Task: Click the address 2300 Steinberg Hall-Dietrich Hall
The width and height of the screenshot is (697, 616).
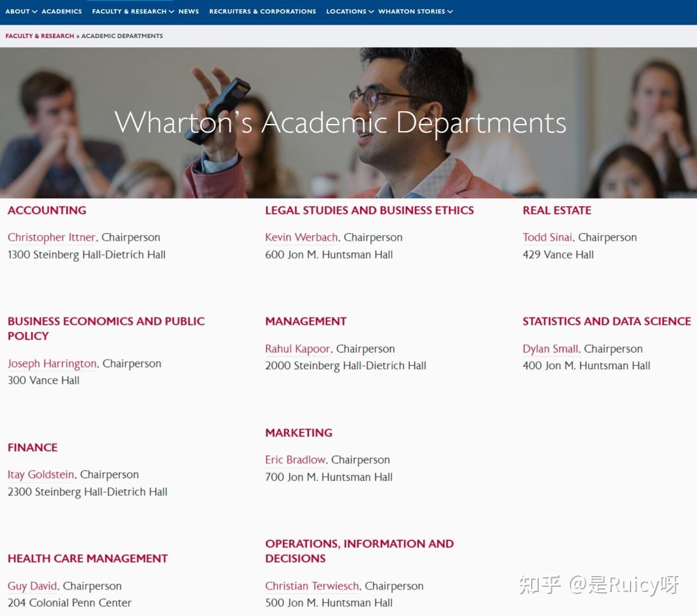Action: tap(88, 492)
